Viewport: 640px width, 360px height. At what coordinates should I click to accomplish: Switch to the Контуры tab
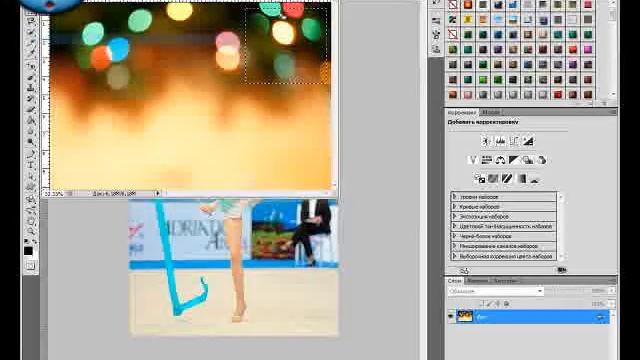coord(505,281)
